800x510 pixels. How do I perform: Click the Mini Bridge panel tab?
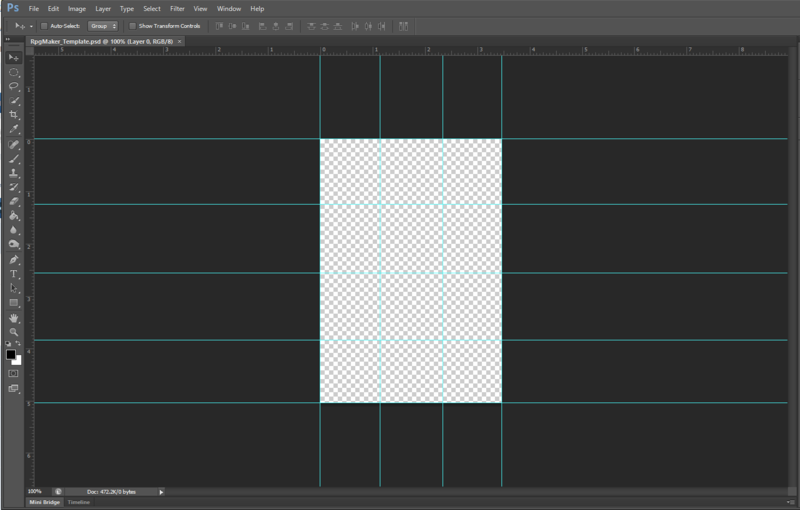tap(42, 502)
